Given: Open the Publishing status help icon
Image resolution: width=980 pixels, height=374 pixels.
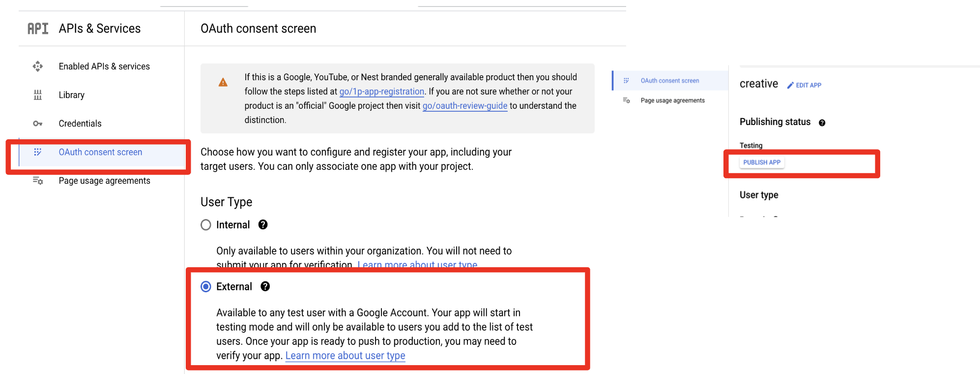Looking at the screenshot, I should tap(822, 123).
